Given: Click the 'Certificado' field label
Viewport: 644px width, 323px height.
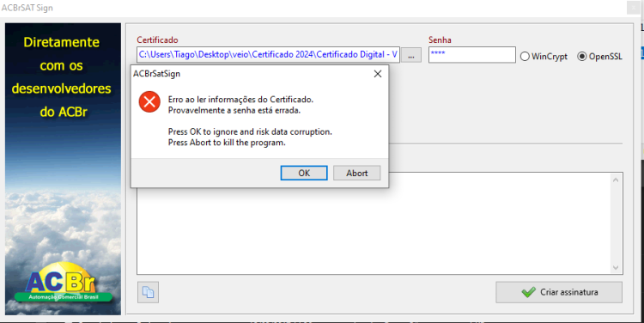Looking at the screenshot, I should pyautogui.click(x=157, y=40).
